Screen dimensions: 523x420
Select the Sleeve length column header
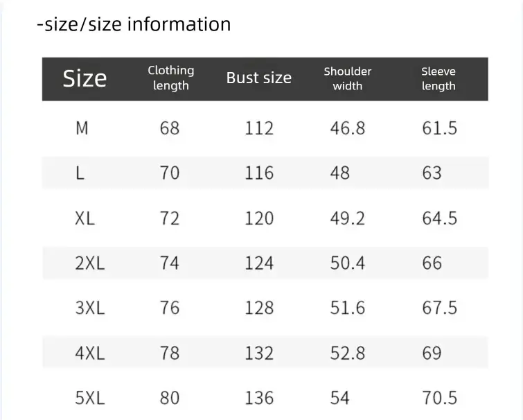pos(438,78)
